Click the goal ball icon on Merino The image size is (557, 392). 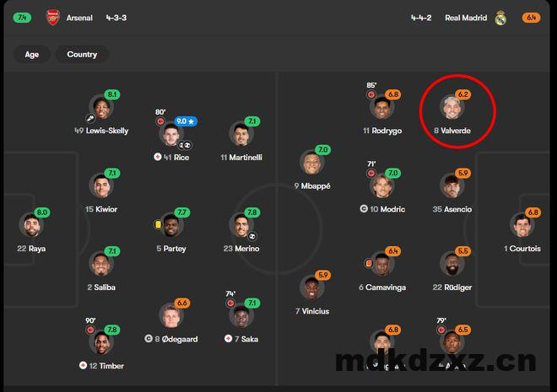(252, 236)
